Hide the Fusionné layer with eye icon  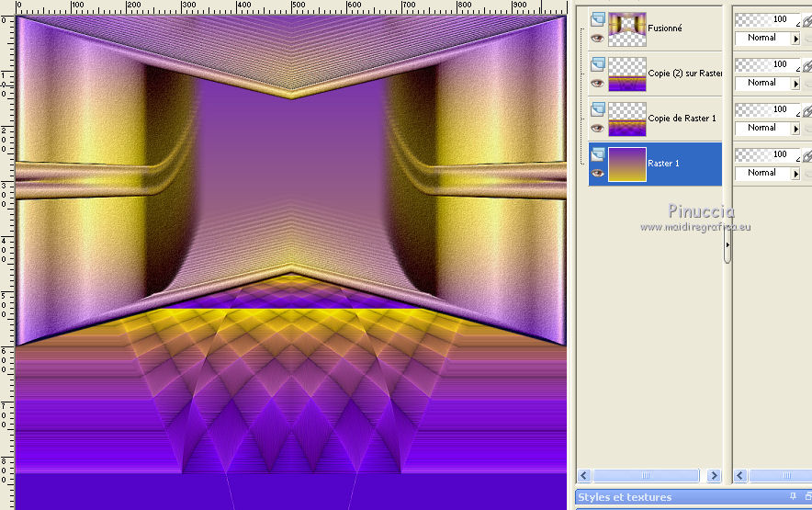(597, 39)
